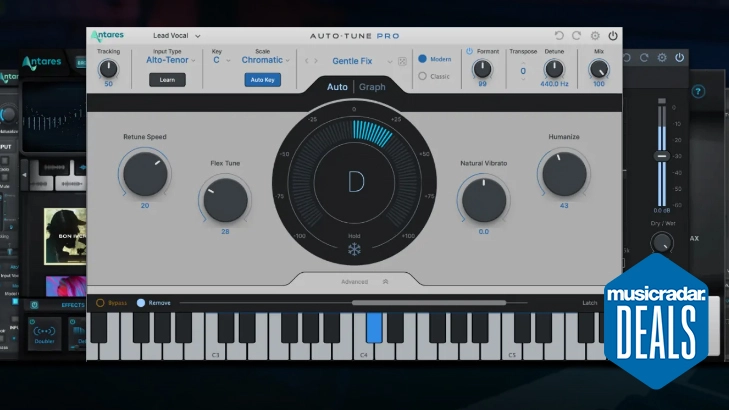Click the Learn button
This screenshot has width=729, height=410.
tap(167, 80)
